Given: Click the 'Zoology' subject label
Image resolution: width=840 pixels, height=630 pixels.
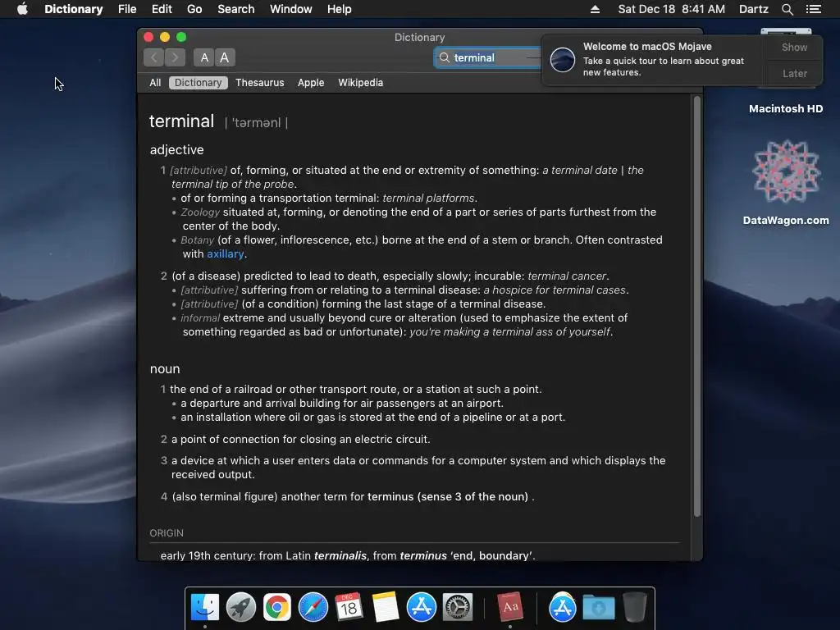Looking at the screenshot, I should pyautogui.click(x=200, y=212).
